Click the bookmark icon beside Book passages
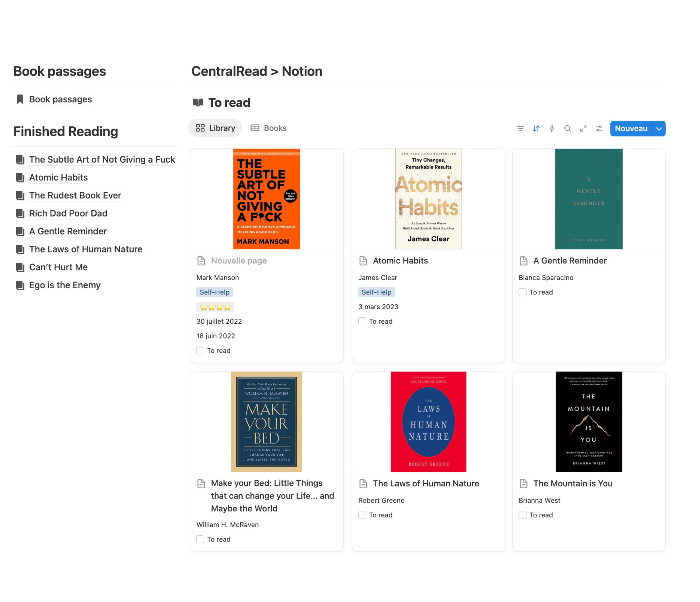Image resolution: width=700 pixels, height=602 pixels. tap(20, 99)
